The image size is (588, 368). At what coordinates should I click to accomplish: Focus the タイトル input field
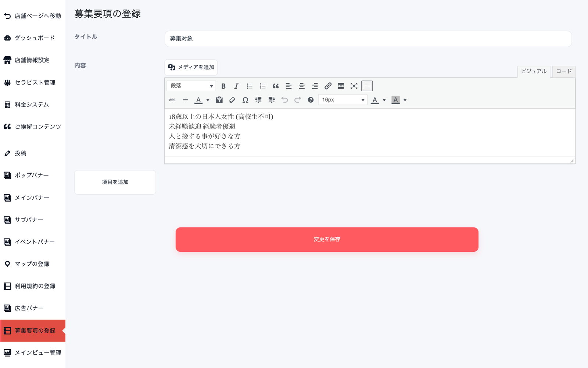point(368,39)
